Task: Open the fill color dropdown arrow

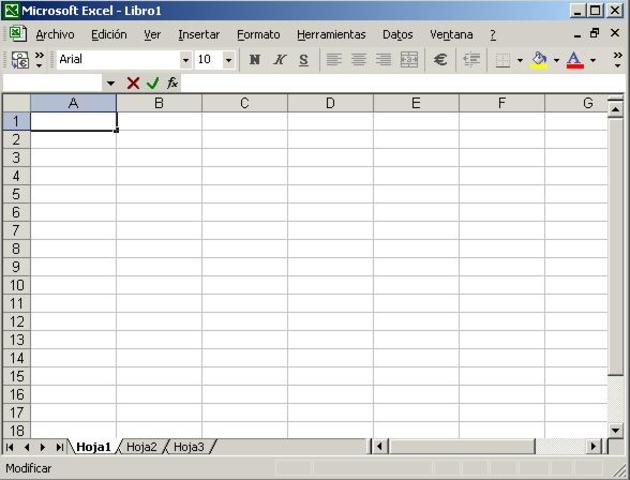Action: tap(556, 60)
